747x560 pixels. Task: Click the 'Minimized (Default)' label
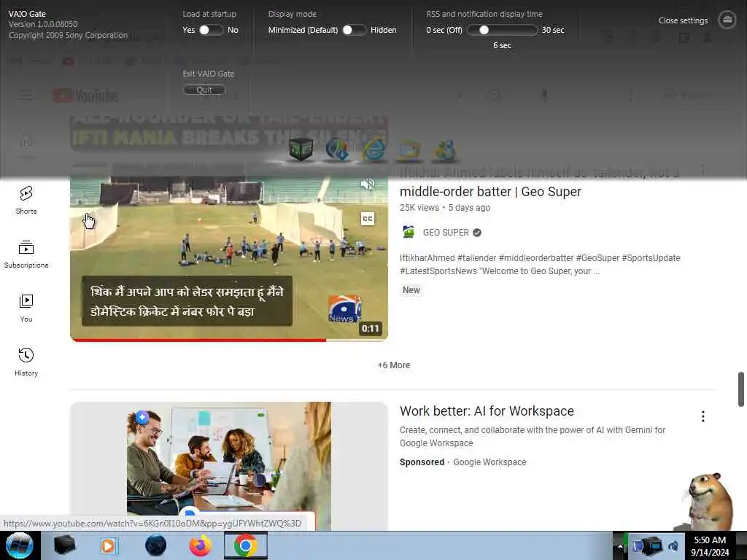pyautogui.click(x=303, y=30)
